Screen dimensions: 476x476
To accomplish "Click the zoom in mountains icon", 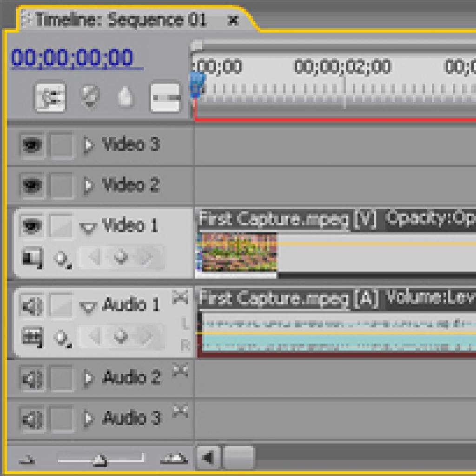I will click(174, 458).
